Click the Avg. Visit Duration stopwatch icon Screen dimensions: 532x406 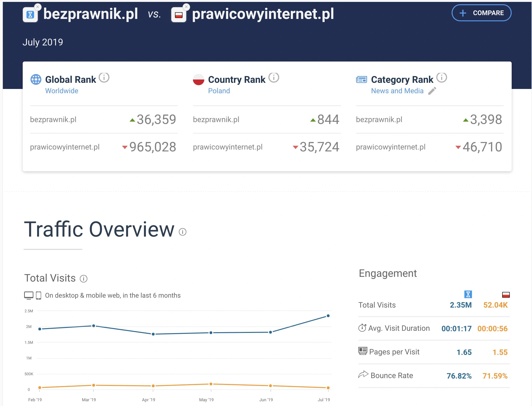coord(362,328)
